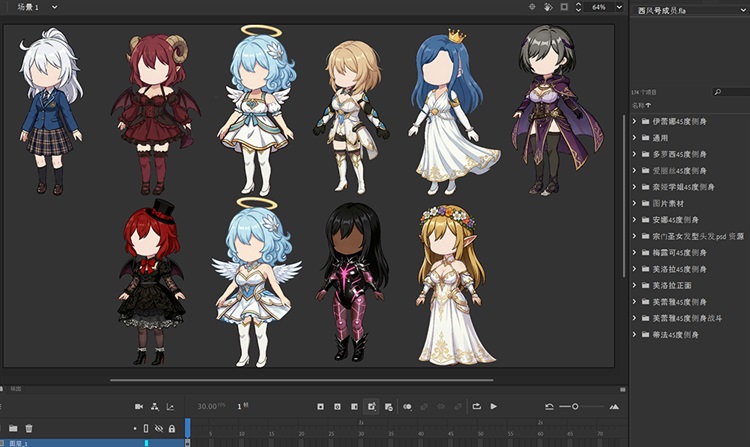The image size is (750, 447).
Task: Toggle loop playback in the timeline
Action: (477, 406)
